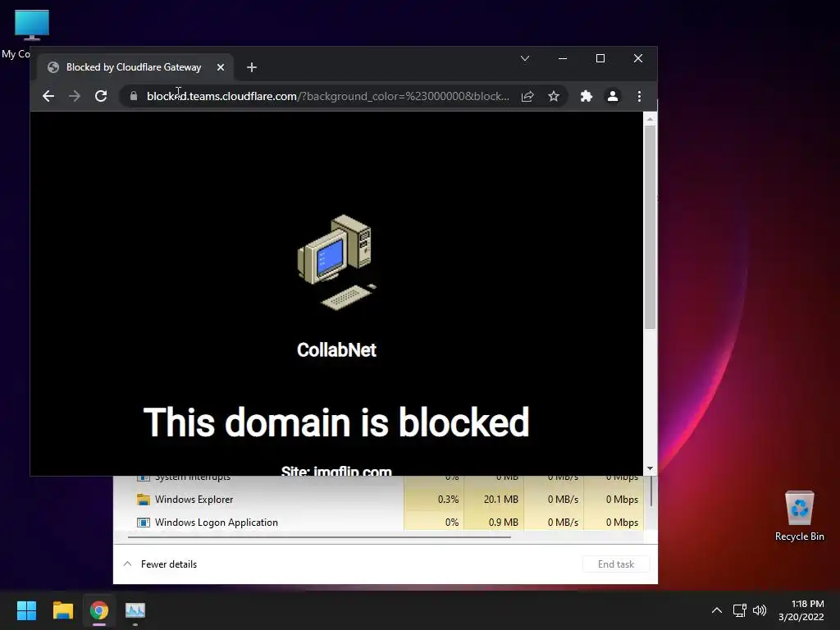The image size is (840, 630).
Task: Close the Blocked by Cloudflare Gateway tab
Action: pyautogui.click(x=220, y=67)
